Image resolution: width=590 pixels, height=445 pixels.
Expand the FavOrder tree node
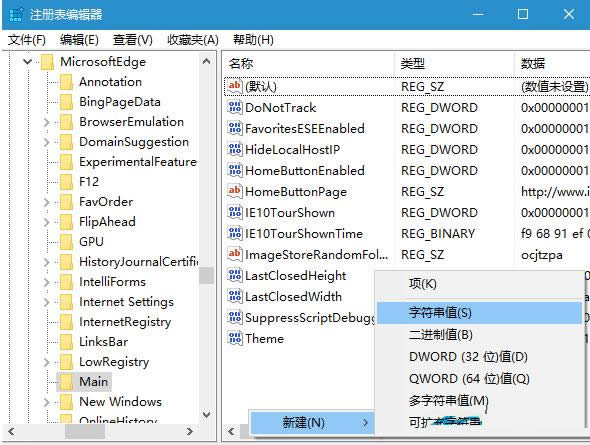[46, 202]
